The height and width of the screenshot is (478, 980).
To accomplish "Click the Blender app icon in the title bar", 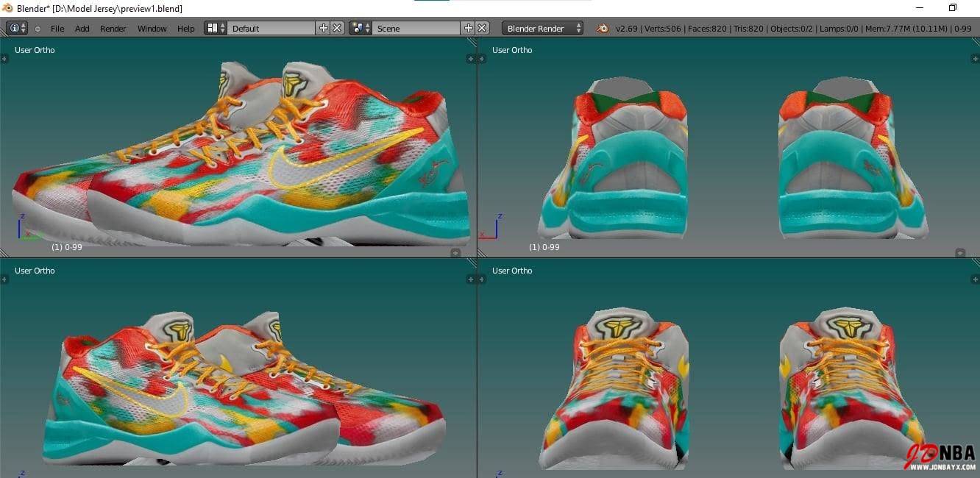I will [8, 8].
